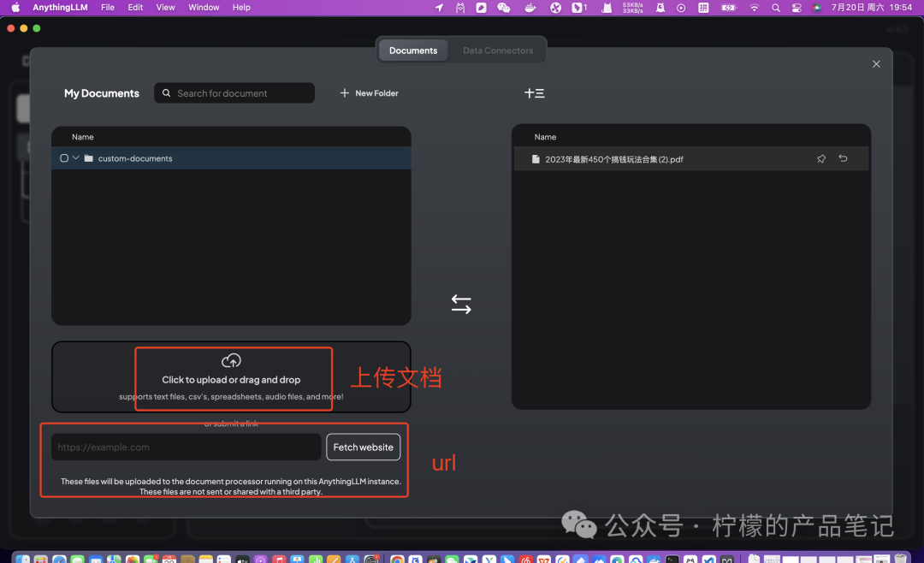Viewport: 924px width, 563px height.
Task: Open macOS Spotlight search icon
Action: (x=776, y=8)
